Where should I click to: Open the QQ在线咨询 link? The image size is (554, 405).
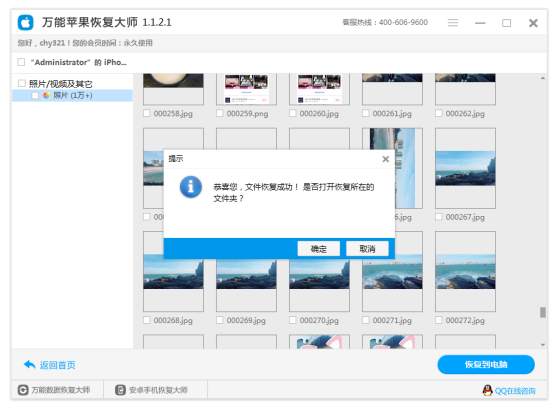[515, 391]
